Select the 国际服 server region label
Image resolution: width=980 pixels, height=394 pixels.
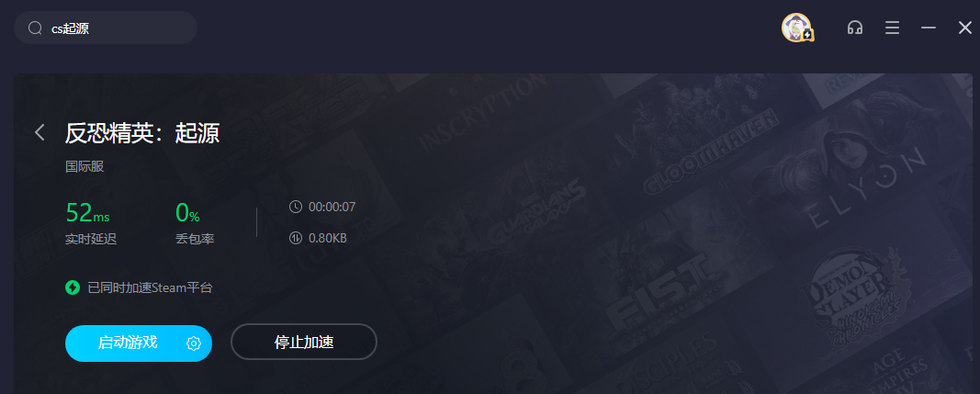tap(84, 167)
